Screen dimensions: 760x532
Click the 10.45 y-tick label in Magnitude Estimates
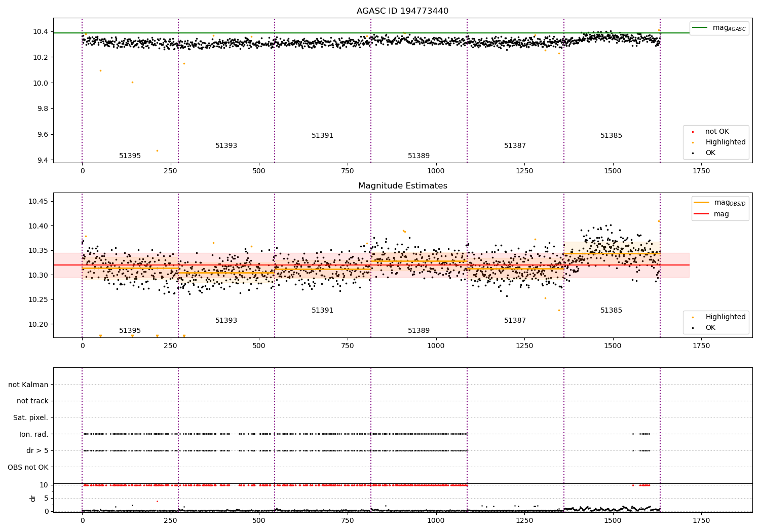coord(39,202)
